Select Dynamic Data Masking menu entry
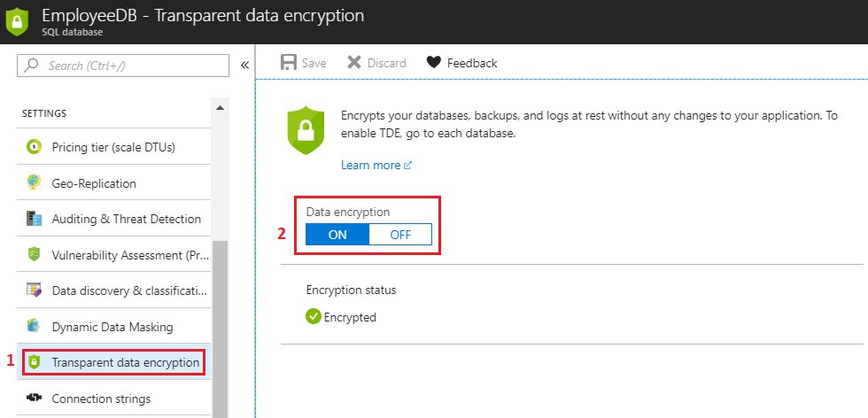Screen dimensions: 868x418 pyautogui.click(x=114, y=327)
